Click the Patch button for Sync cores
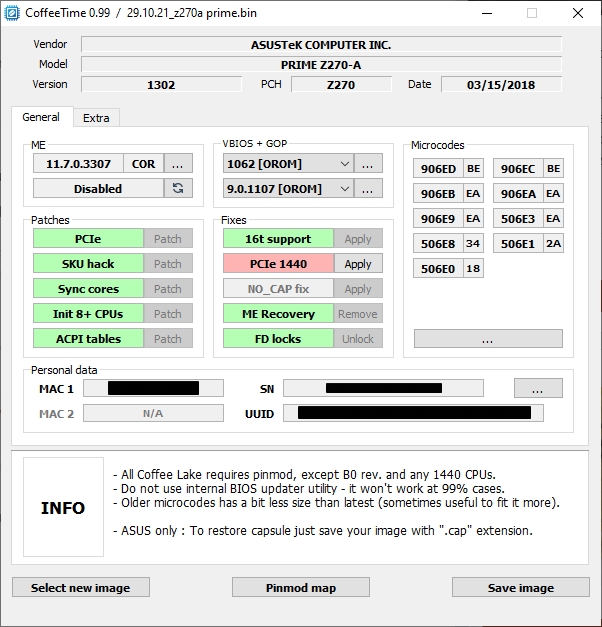Screen dimensions: 602x627 (168, 289)
